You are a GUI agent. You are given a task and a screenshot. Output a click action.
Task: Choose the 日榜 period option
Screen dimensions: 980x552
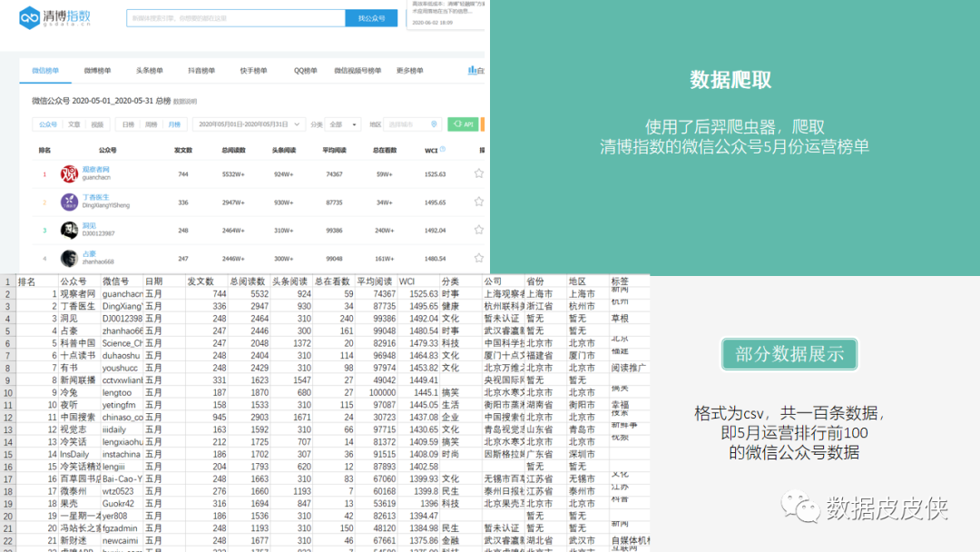coord(128,124)
